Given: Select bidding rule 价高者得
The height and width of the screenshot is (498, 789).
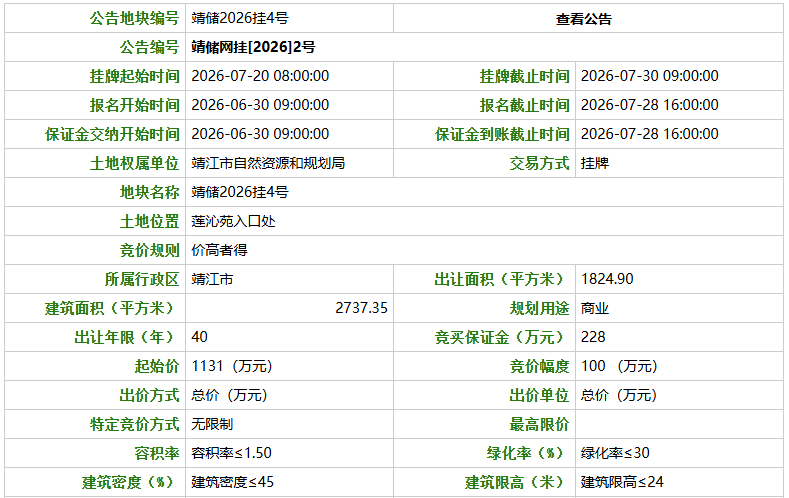Looking at the screenshot, I should click(x=219, y=250).
